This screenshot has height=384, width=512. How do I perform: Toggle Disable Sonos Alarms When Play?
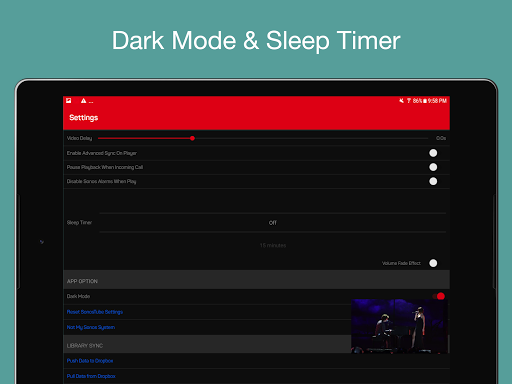click(433, 181)
